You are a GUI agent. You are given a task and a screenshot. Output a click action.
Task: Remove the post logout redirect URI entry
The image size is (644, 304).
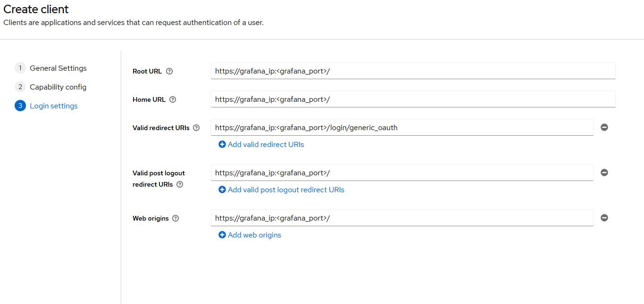[x=604, y=173]
